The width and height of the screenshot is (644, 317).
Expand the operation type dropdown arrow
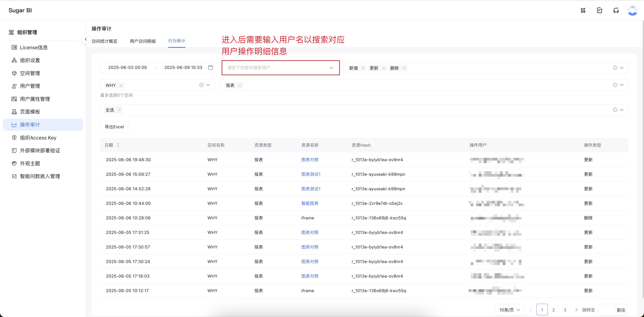tap(621, 68)
